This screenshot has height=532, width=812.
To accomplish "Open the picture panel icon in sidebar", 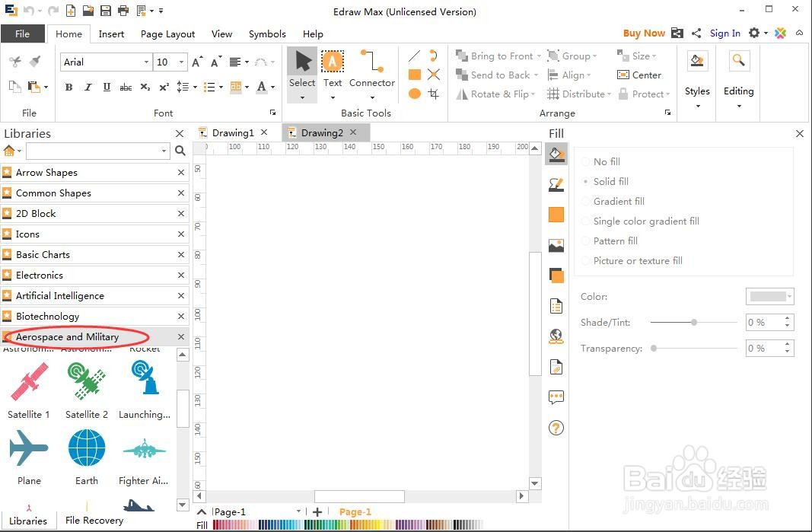I will click(x=556, y=246).
